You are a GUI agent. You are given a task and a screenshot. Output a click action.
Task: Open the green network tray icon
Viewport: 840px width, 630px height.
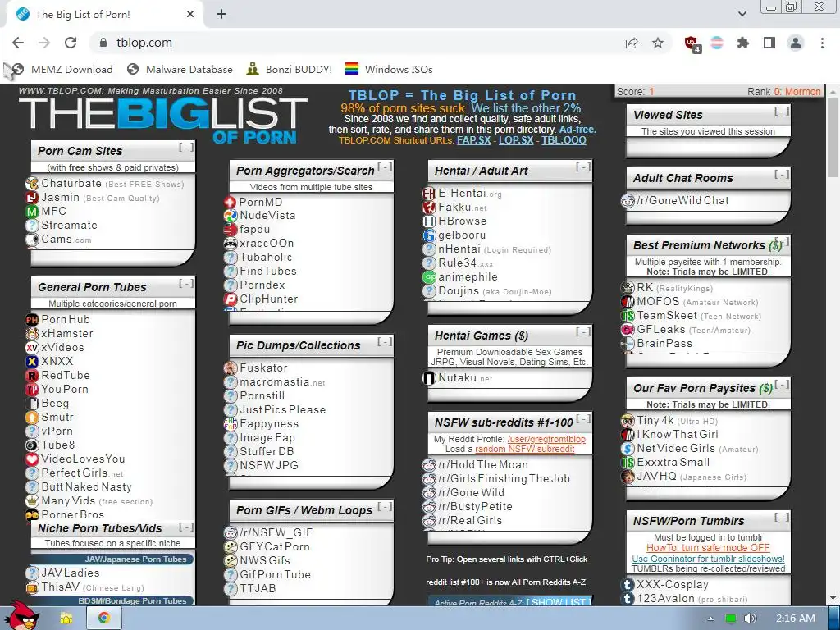(x=731, y=619)
